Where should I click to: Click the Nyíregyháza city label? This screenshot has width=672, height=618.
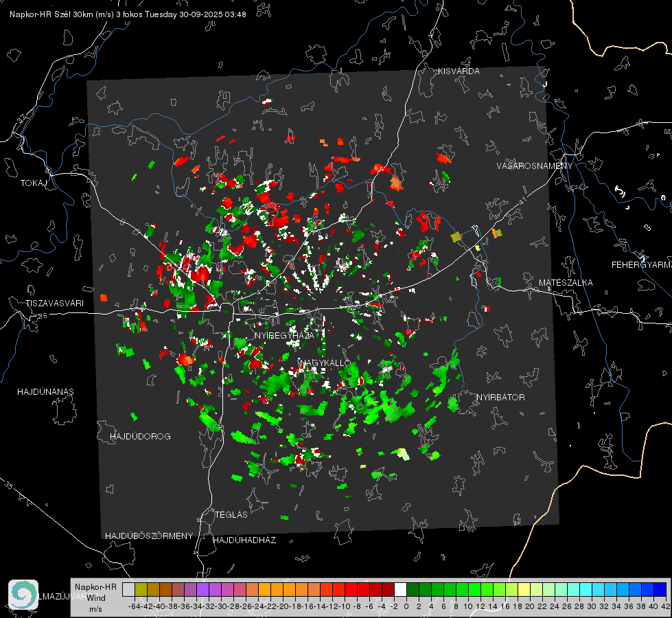pyautogui.click(x=284, y=336)
